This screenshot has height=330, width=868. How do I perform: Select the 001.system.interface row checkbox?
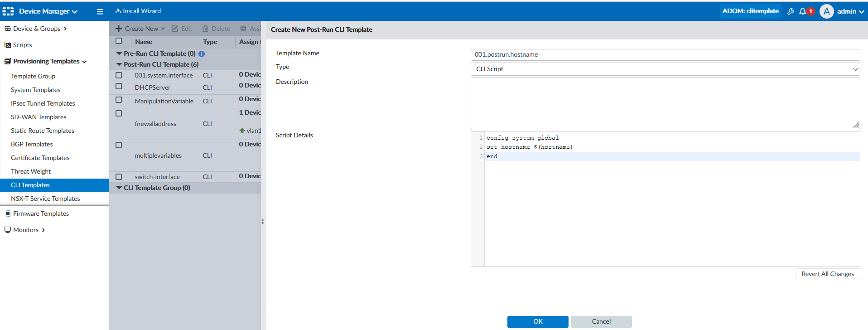point(119,75)
